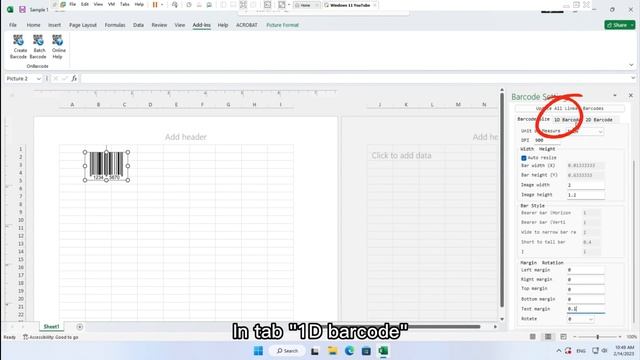The image size is (640, 360).
Task: Open Add-ins ribbon tab
Action: (x=202, y=25)
